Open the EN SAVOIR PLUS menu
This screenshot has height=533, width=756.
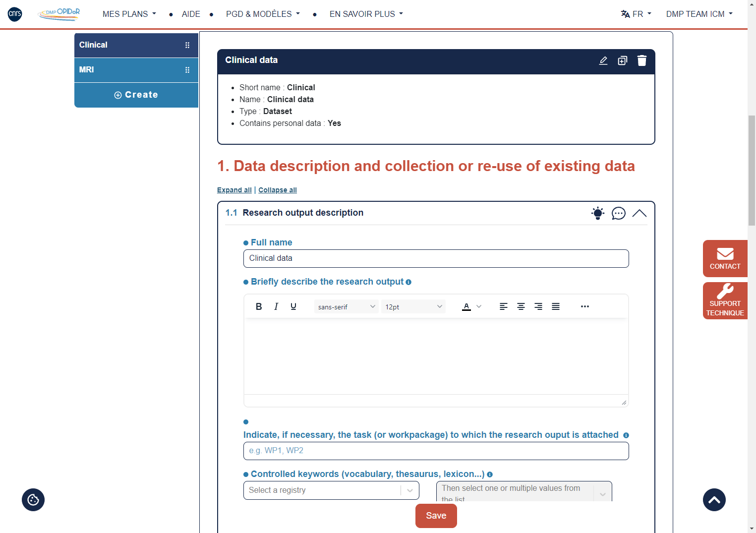pos(366,14)
